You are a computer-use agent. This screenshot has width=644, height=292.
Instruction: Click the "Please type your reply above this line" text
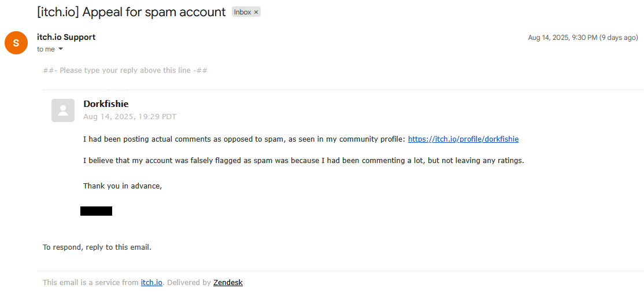click(125, 71)
